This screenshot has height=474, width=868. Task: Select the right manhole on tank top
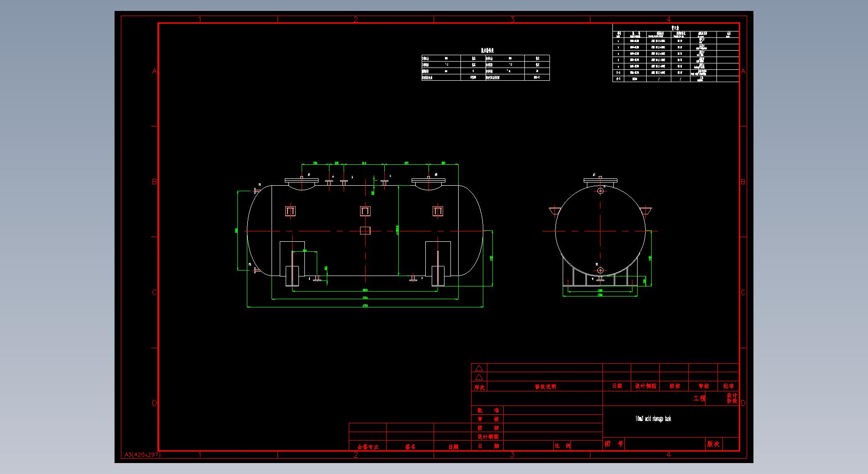coord(429,183)
